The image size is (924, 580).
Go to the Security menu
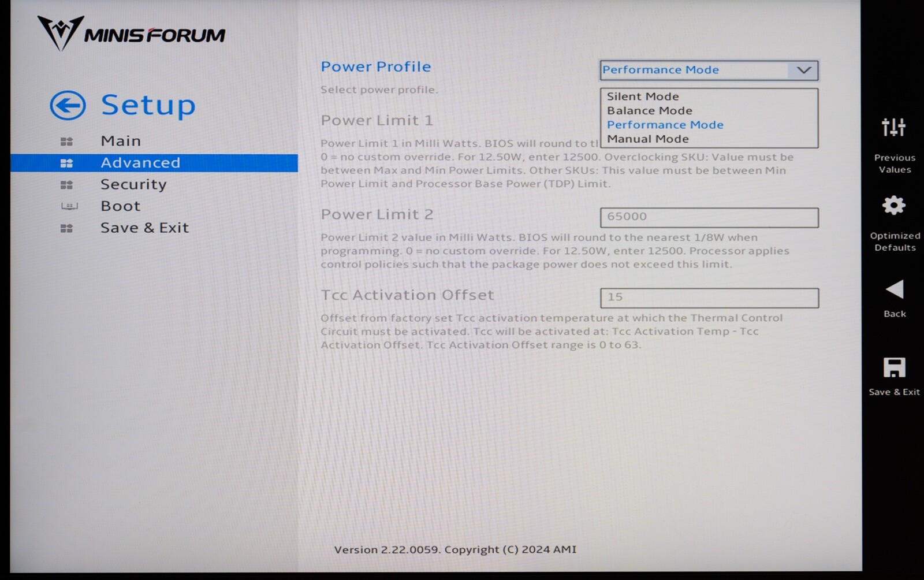(133, 185)
